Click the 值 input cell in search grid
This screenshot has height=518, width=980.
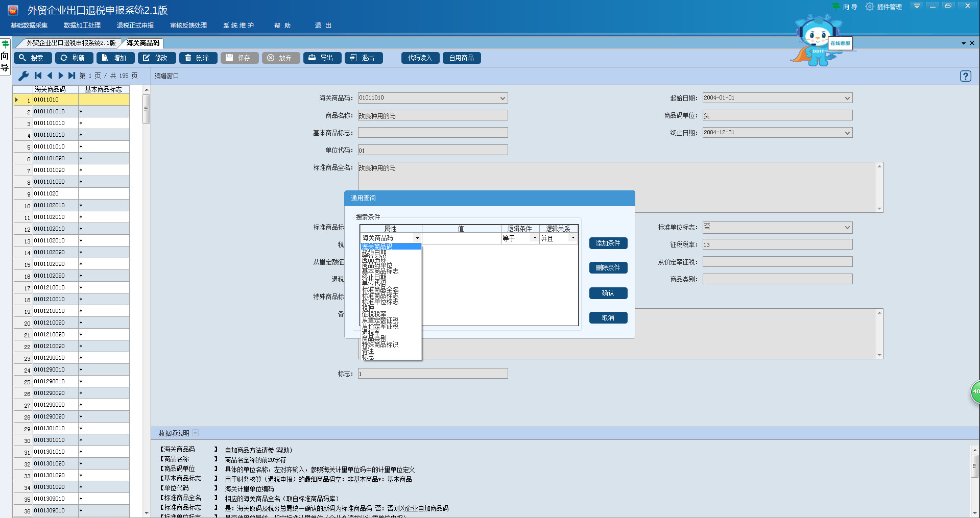tap(462, 238)
